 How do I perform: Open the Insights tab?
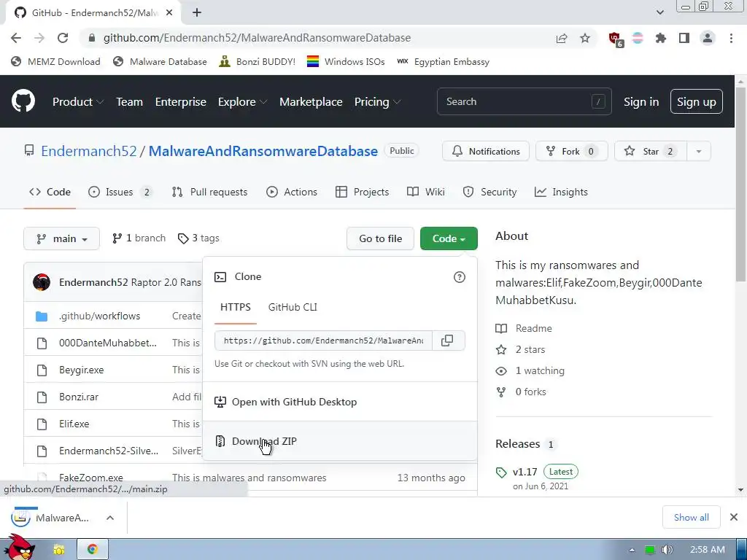561,192
